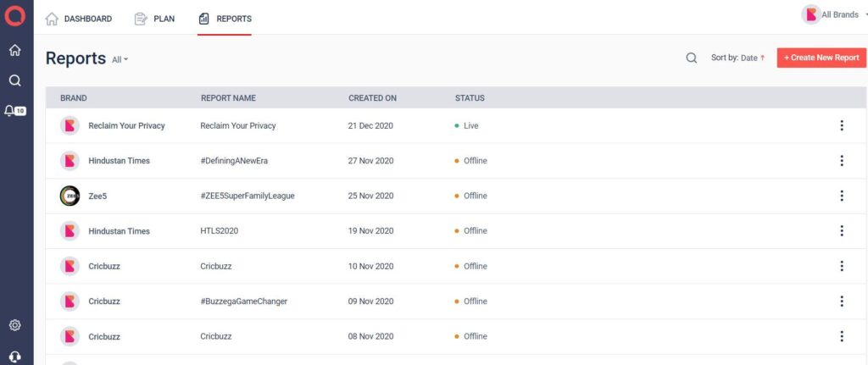Expand the All reports filter dropdown
Viewport: 868px width, 365px height.
120,60
